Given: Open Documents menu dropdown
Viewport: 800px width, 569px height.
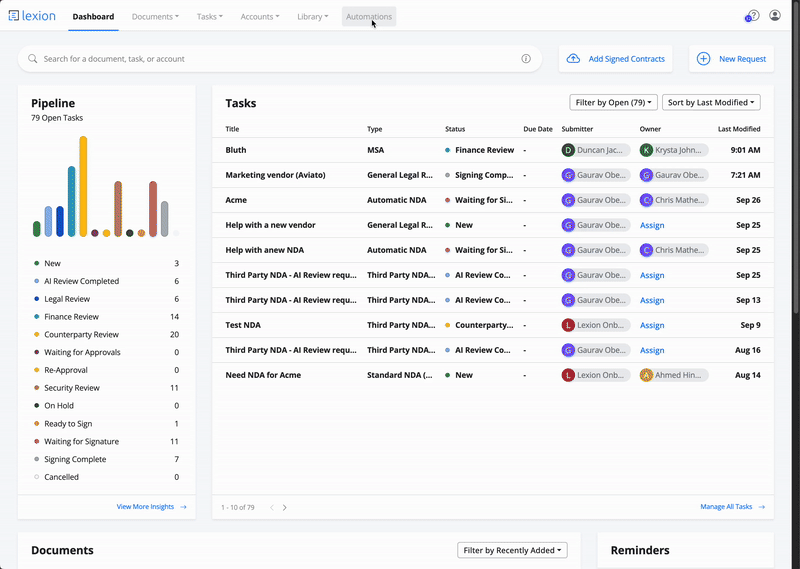Looking at the screenshot, I should [155, 16].
